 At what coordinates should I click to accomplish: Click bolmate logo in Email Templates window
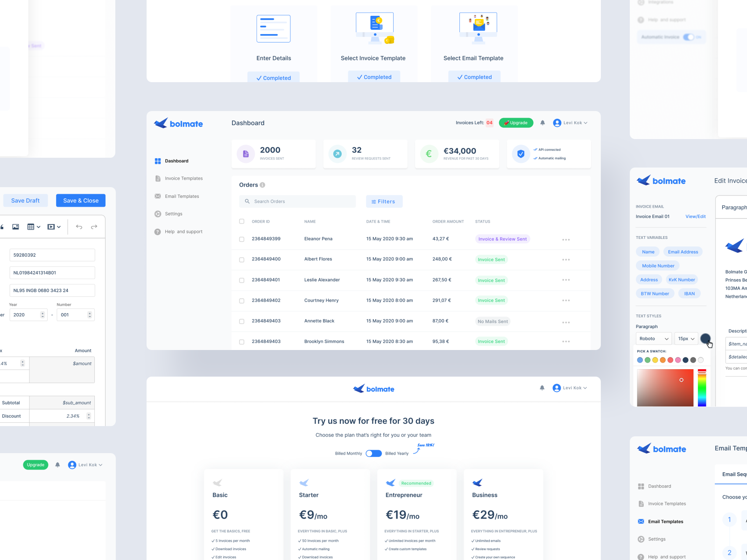[x=662, y=449]
